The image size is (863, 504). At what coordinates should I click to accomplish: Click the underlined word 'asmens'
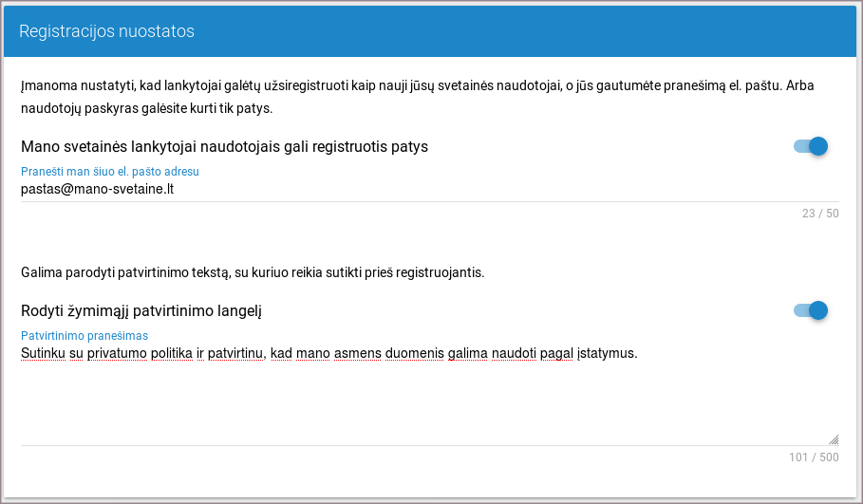[357, 353]
